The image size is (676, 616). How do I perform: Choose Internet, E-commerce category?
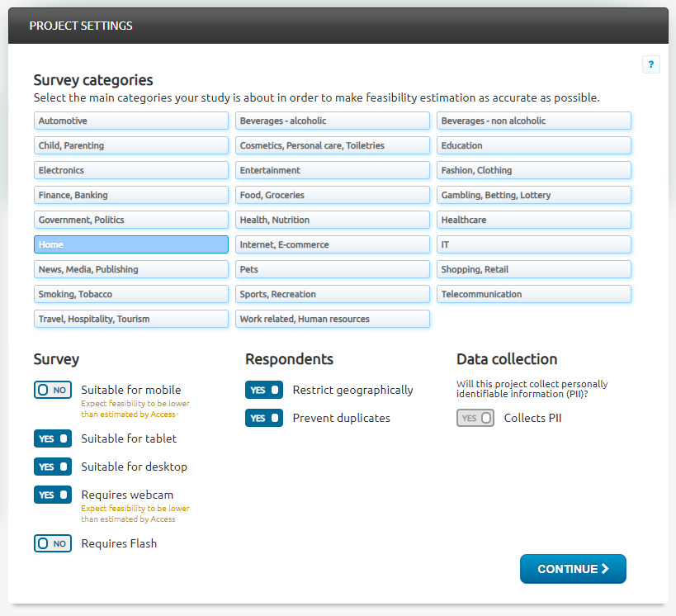[332, 244]
